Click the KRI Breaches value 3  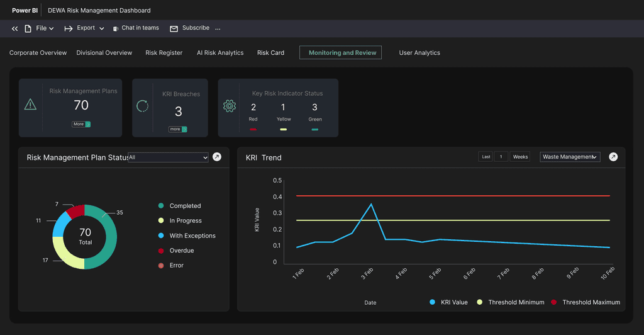click(x=178, y=111)
